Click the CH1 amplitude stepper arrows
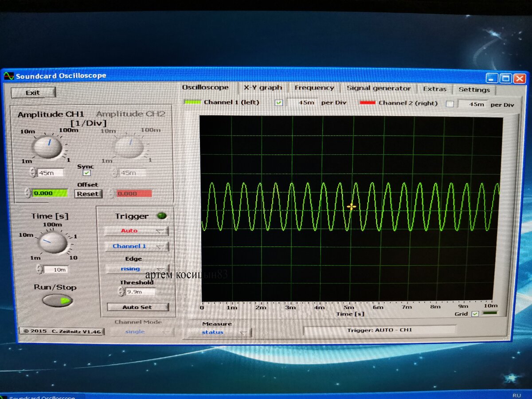The height and width of the screenshot is (399, 532). pos(33,173)
